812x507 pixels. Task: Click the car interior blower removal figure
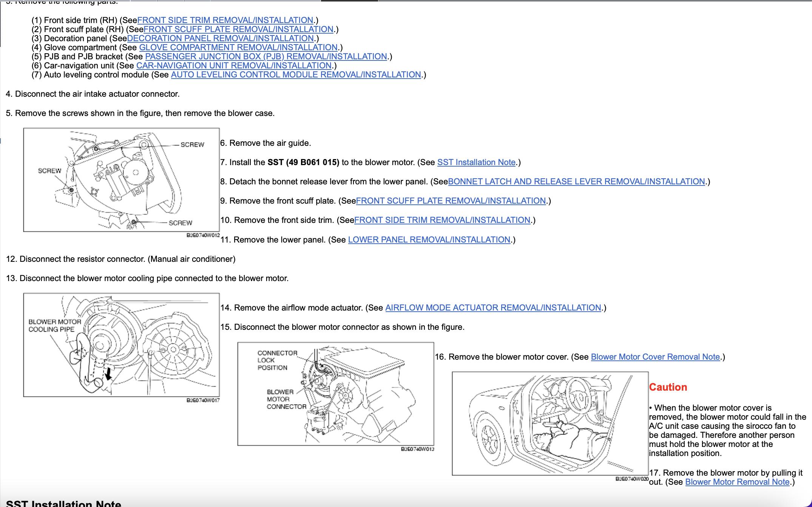[x=550, y=424]
